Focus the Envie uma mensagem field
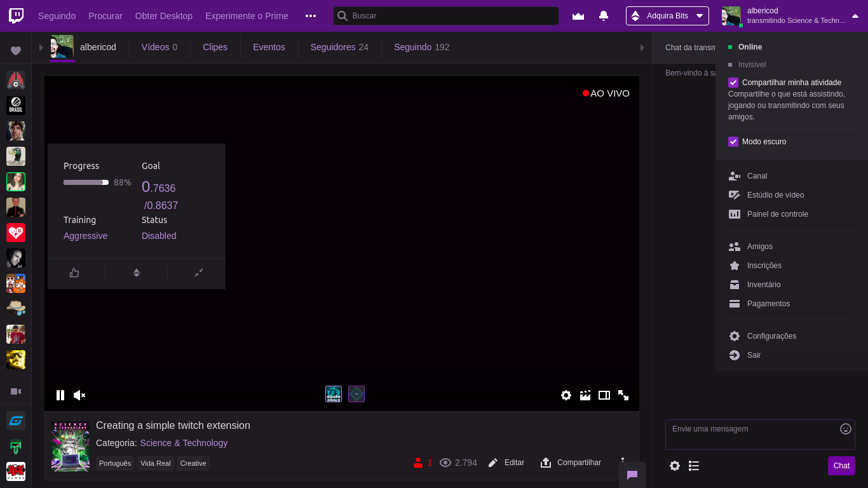The height and width of the screenshot is (488, 868). coord(760,435)
